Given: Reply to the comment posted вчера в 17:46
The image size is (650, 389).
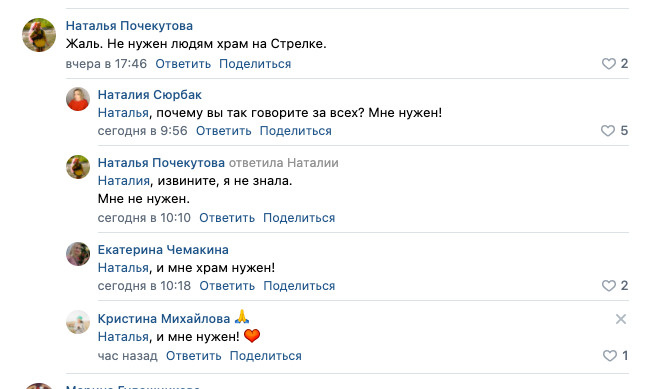Looking at the screenshot, I should (x=183, y=64).
